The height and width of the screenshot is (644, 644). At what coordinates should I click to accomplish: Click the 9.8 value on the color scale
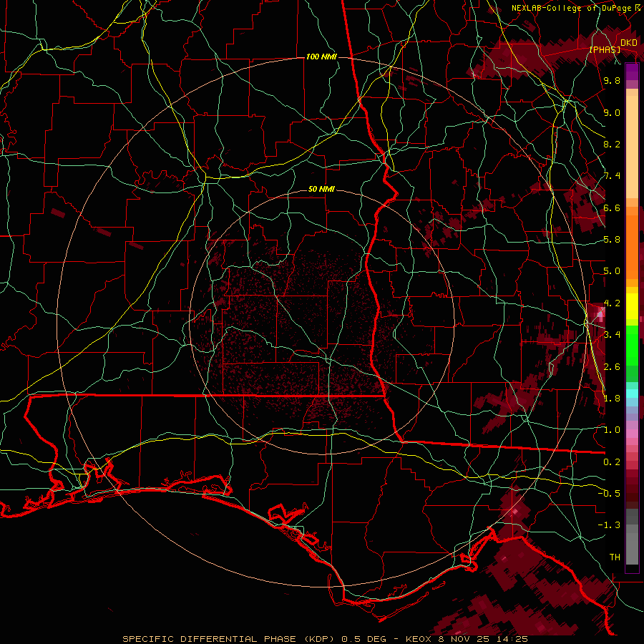pos(612,80)
